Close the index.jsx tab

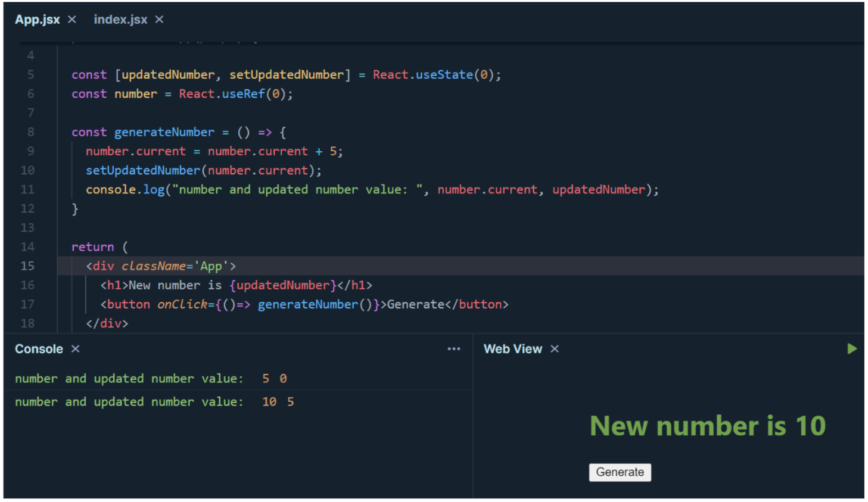tap(159, 20)
